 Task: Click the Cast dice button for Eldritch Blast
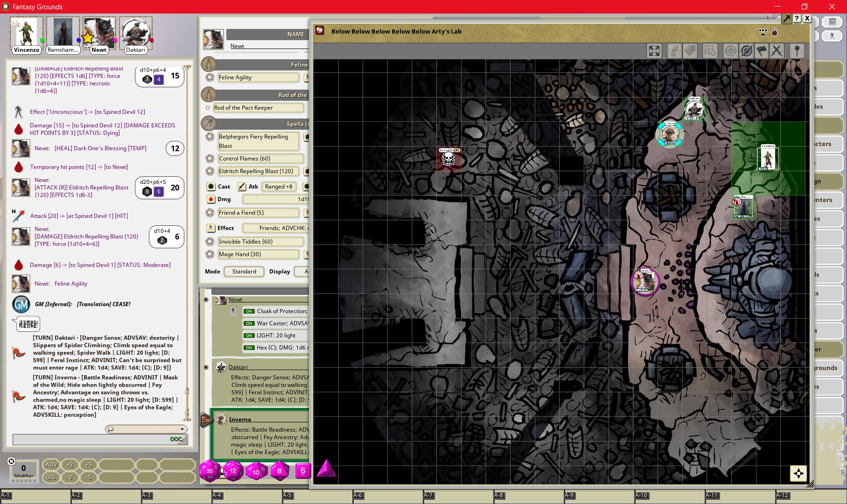tap(211, 187)
